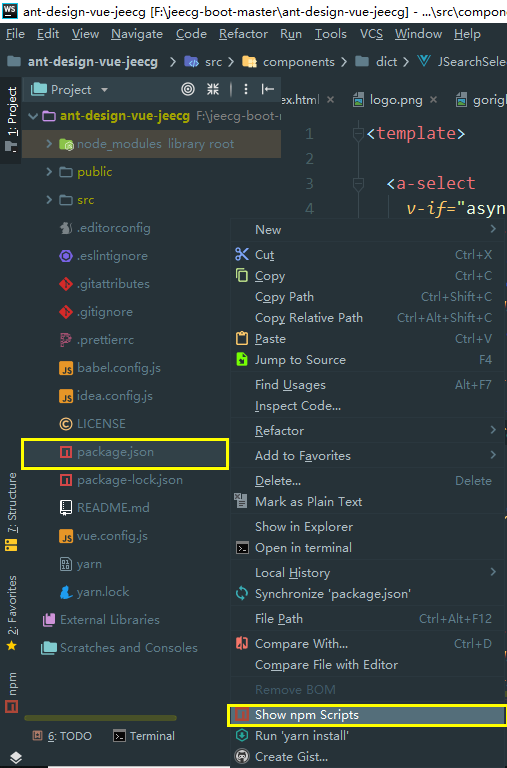
Task: Open the 6: TODO tool window
Action: coord(62,736)
